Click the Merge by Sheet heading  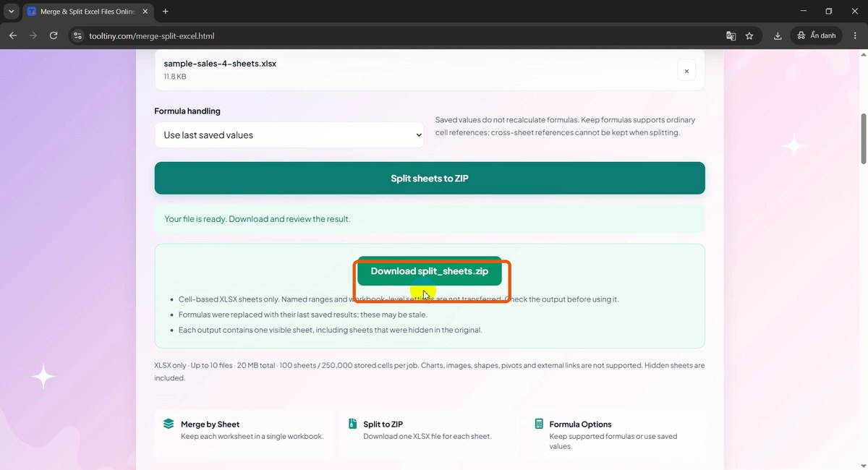pos(210,424)
